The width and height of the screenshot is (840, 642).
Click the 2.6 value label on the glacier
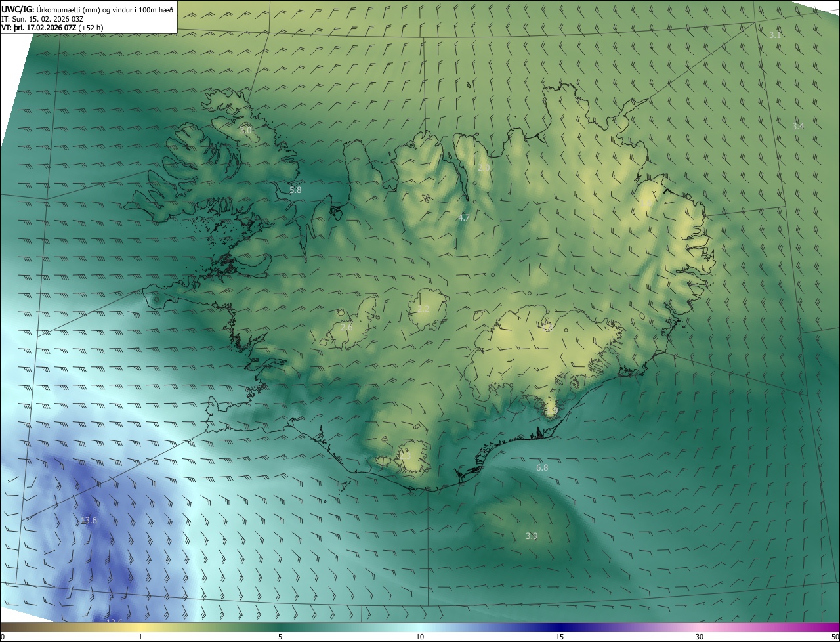point(346,326)
